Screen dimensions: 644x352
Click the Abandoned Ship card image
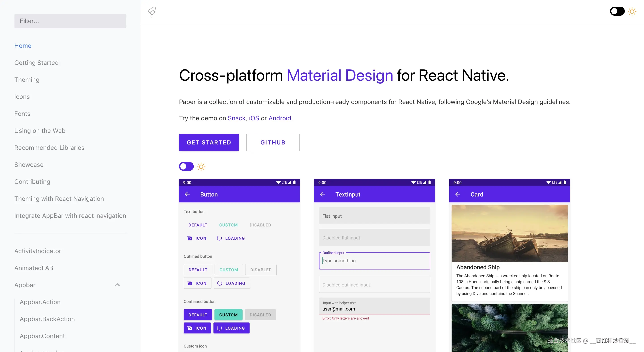click(510, 233)
